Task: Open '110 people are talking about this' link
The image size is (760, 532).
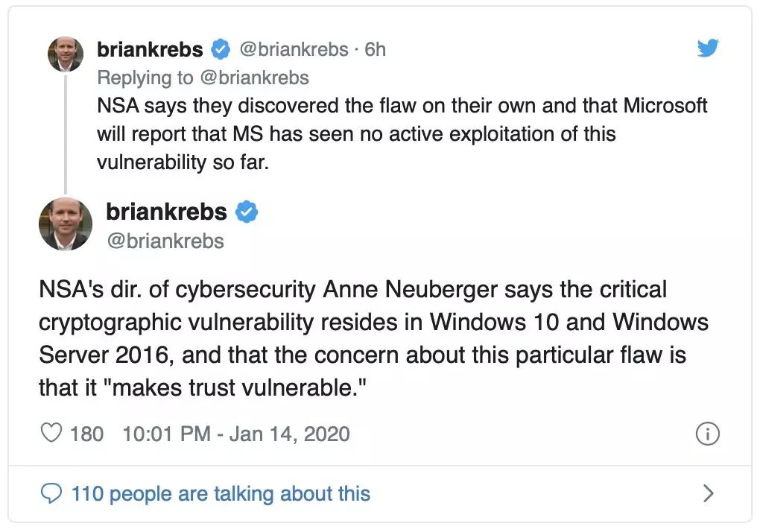Action: pos(221,493)
